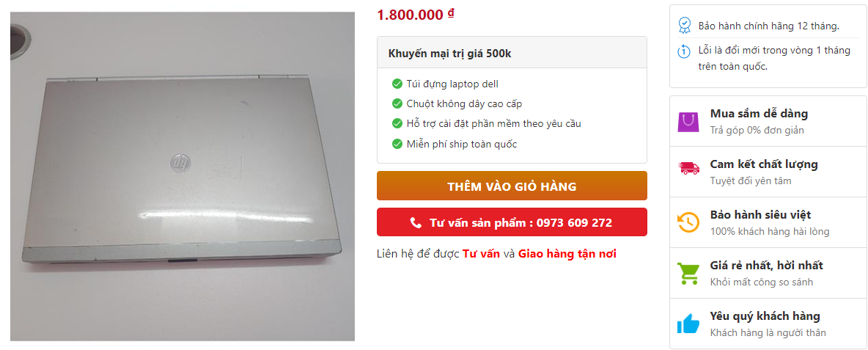The image size is (868, 350).
Task: Click Tư vấn sản phẩm phone button
Action: coord(512,222)
